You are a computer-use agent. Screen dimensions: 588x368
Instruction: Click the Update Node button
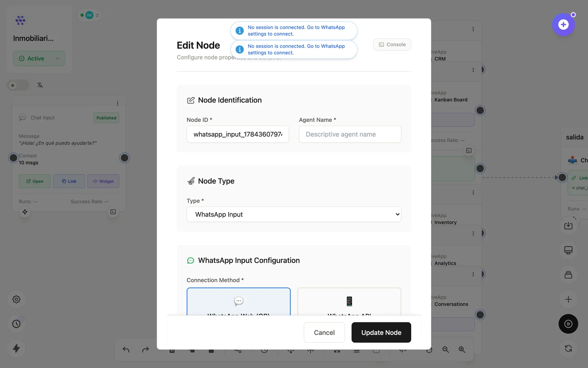[381, 333]
